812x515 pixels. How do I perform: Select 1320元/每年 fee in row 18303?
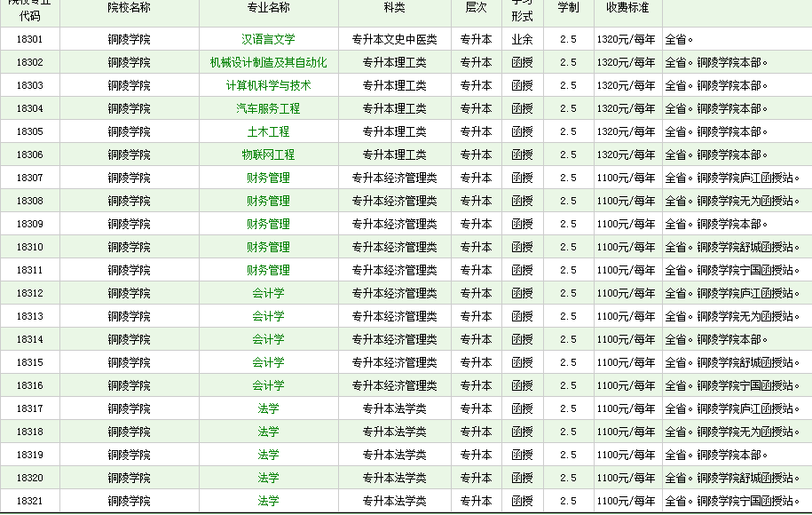click(x=627, y=85)
